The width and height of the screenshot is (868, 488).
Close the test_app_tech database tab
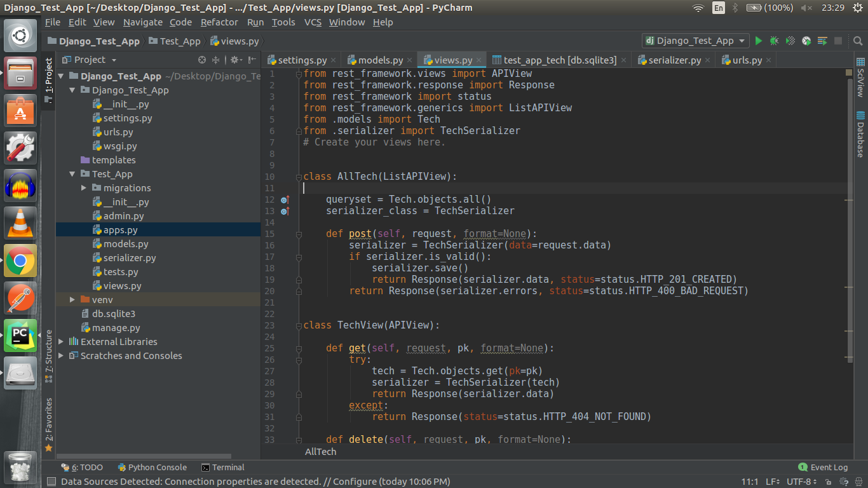click(x=623, y=60)
